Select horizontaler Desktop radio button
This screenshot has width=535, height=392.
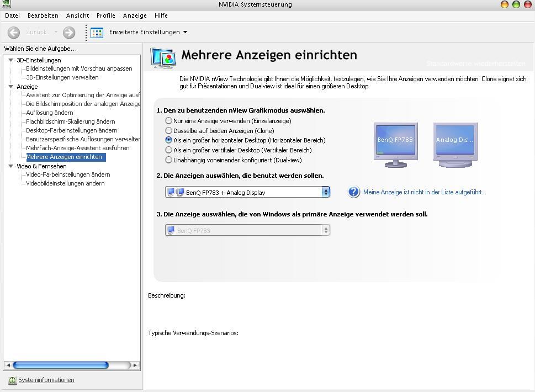point(168,140)
